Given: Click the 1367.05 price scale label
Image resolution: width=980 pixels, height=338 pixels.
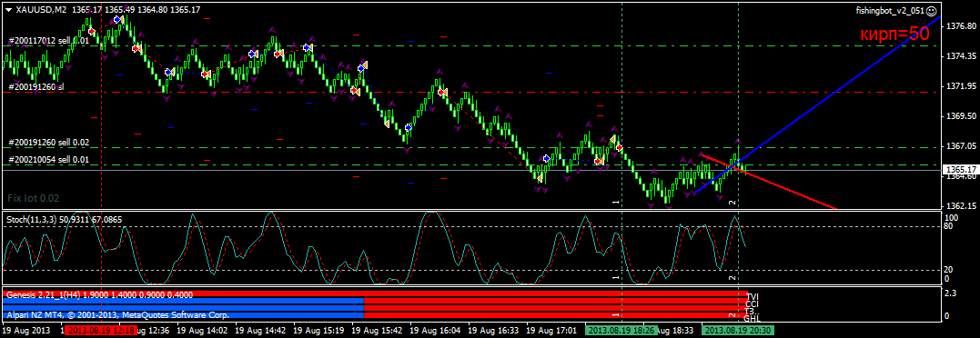Looking at the screenshot, I should point(962,146).
